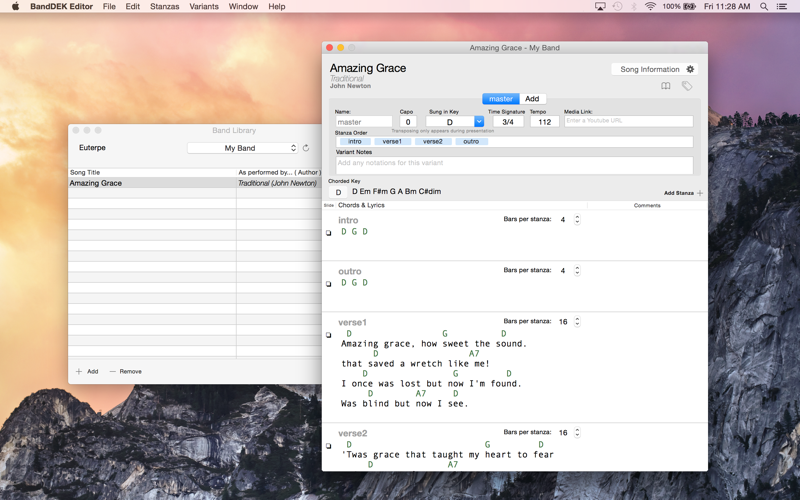The height and width of the screenshot is (500, 800).
Task: Adjust the outro bars per stanza stepper
Action: (577, 270)
